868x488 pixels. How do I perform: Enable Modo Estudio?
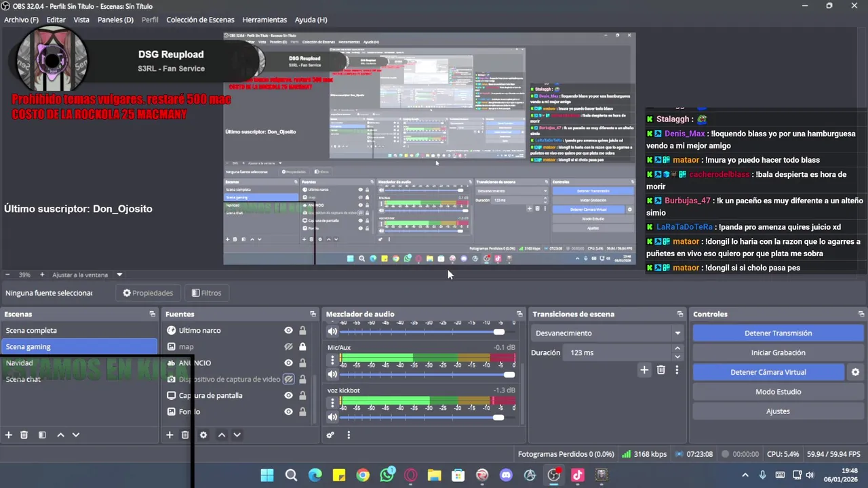click(x=778, y=392)
